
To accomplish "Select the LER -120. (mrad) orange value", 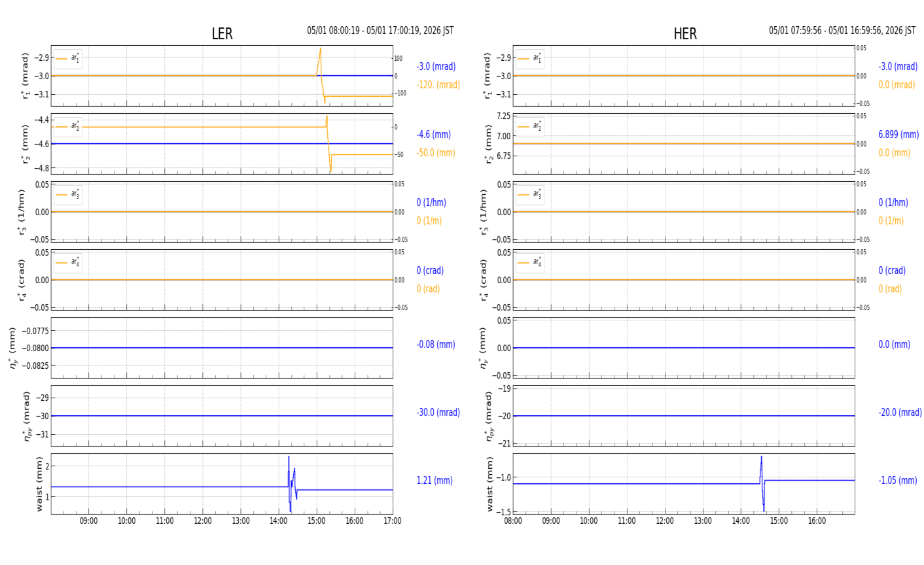I will coord(438,84).
